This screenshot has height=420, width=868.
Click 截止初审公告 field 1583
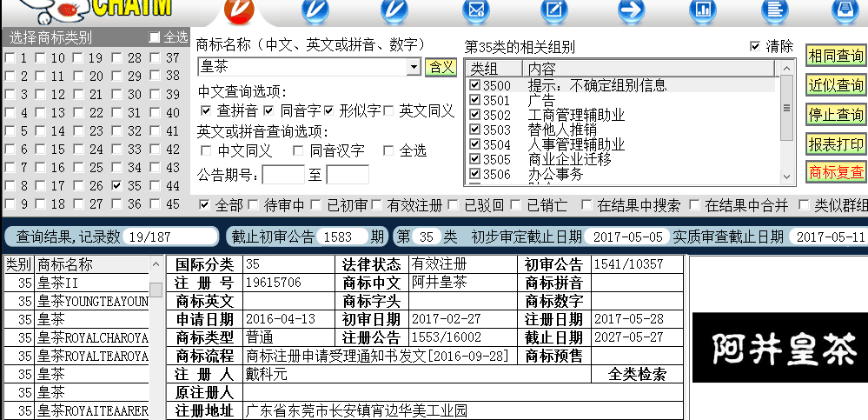click(x=343, y=237)
